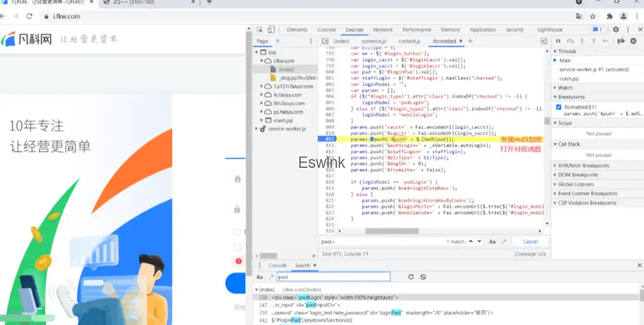Toggle match case in source find bar
The width and height of the screenshot is (644, 325).
click(492, 241)
